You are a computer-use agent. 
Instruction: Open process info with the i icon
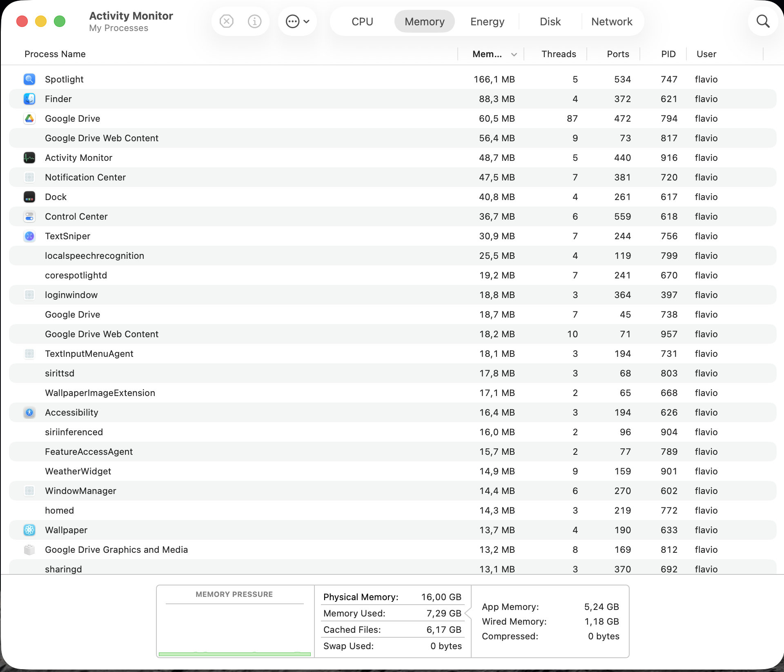(x=254, y=21)
